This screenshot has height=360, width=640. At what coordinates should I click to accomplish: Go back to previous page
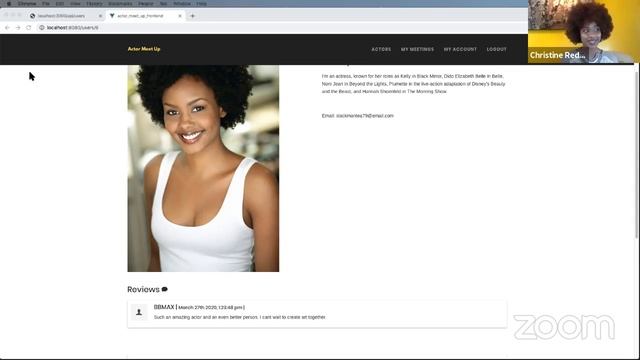(x=7, y=28)
